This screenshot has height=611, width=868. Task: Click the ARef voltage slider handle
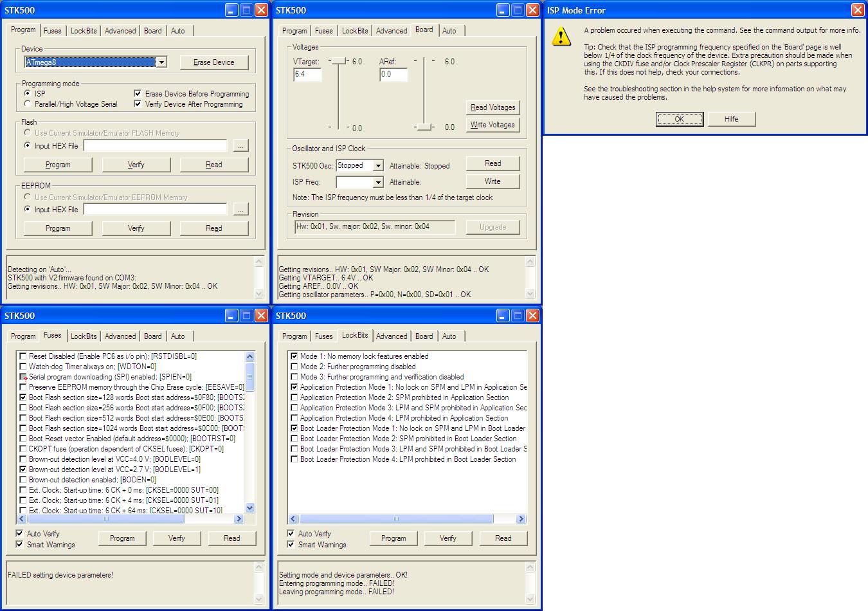(x=424, y=127)
